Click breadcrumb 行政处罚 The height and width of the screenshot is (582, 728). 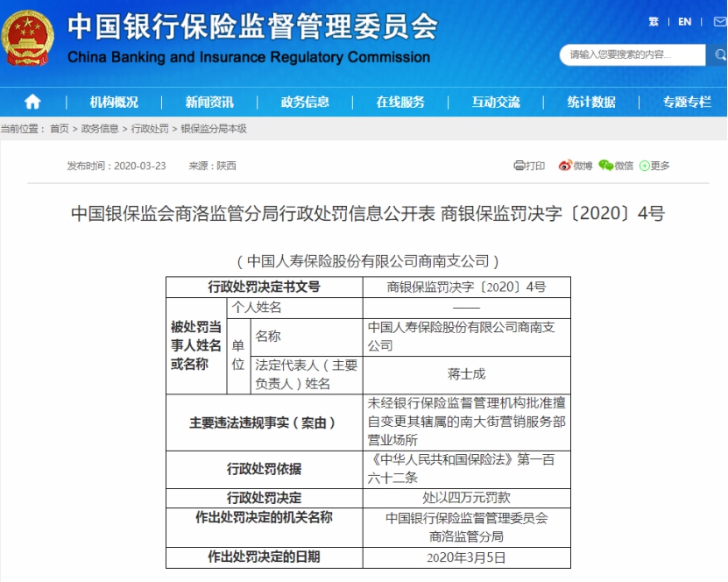pyautogui.click(x=150, y=129)
